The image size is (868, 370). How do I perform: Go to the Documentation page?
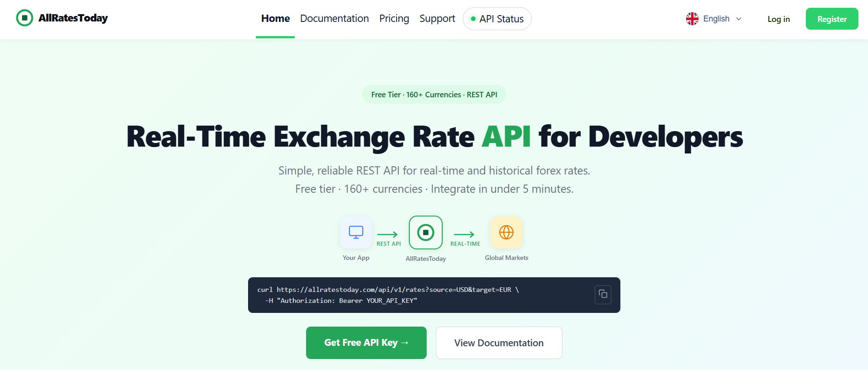click(x=334, y=18)
